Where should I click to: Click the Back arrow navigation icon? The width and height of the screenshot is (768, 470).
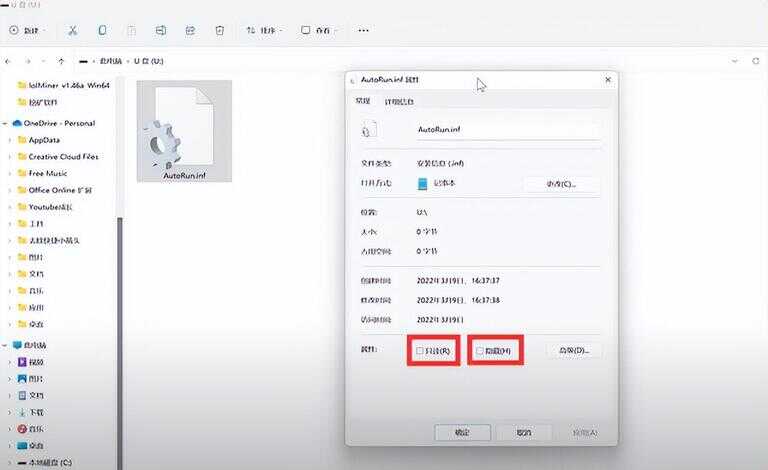tap(10, 61)
